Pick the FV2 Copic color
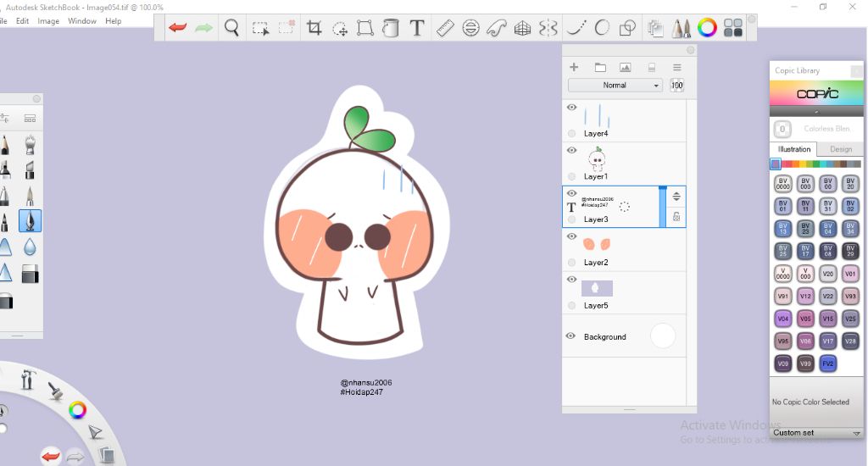The width and height of the screenshot is (868, 466). [x=828, y=363]
